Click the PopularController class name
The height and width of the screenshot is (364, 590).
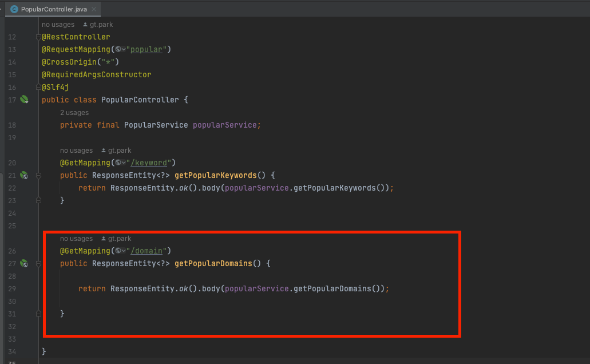pos(140,100)
